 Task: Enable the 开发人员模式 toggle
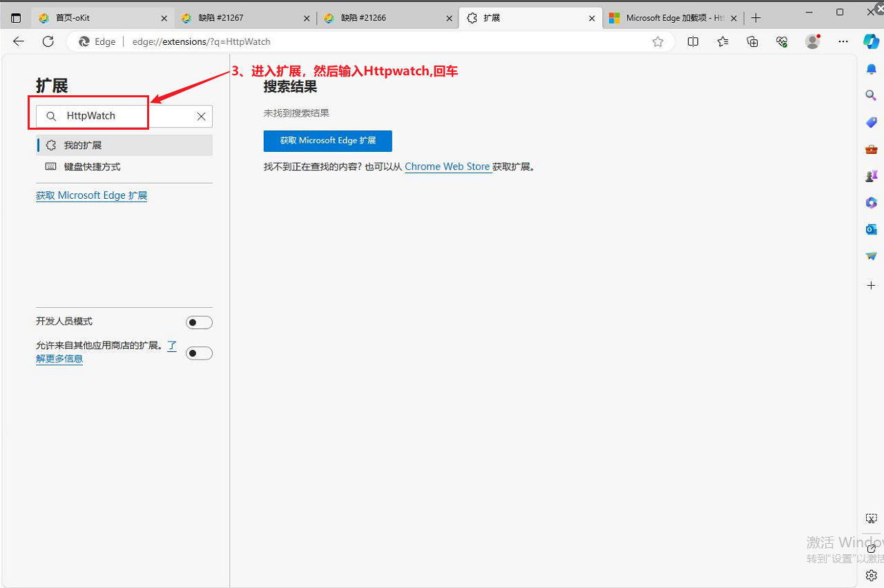click(x=199, y=322)
